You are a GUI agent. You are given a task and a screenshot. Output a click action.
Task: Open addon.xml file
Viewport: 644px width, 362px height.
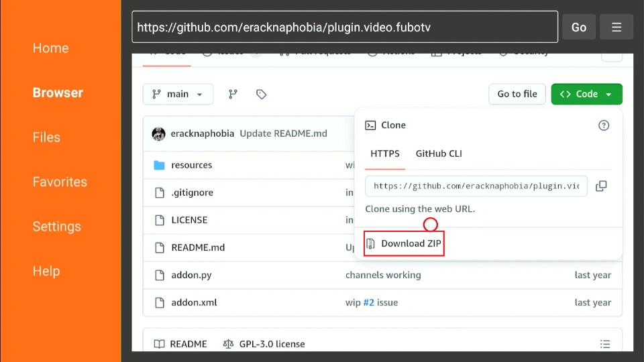coord(194,302)
